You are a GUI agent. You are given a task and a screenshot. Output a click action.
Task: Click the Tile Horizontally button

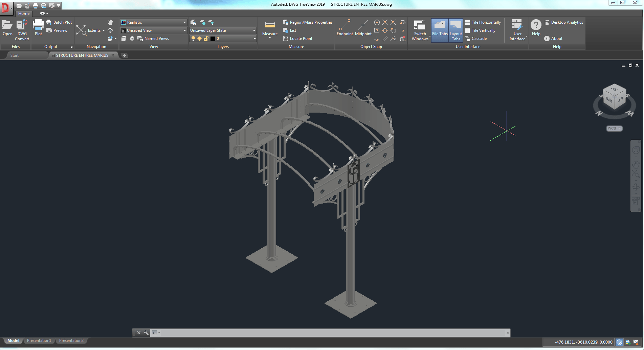coord(483,22)
